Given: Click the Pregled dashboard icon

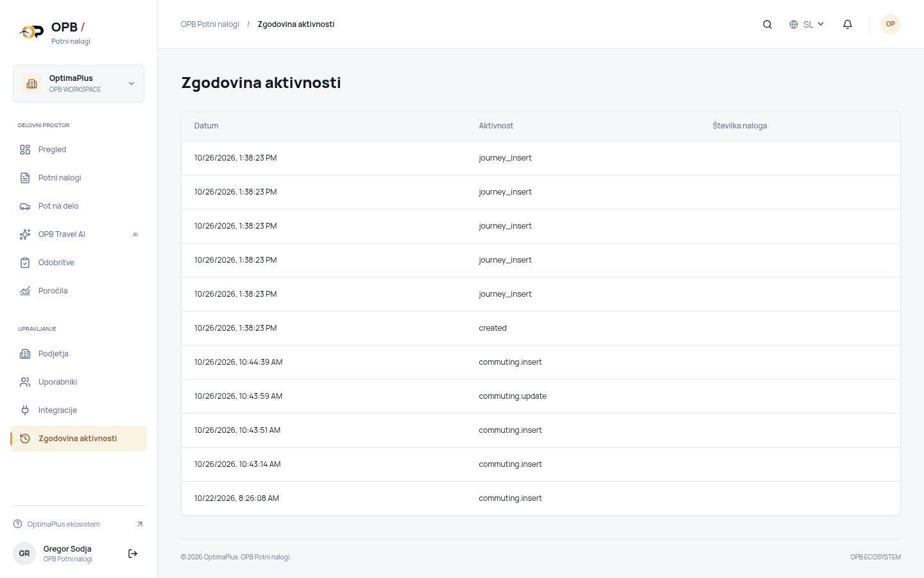Looking at the screenshot, I should [25, 150].
